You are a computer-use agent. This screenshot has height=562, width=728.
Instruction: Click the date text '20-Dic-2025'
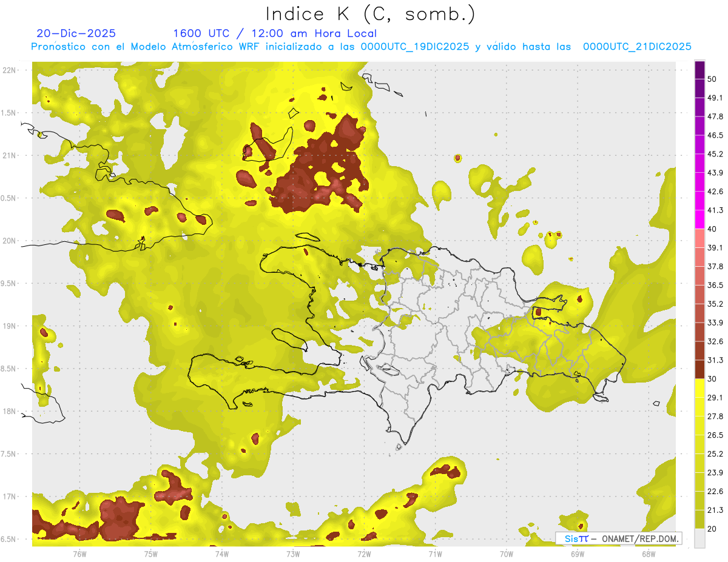click(x=76, y=34)
